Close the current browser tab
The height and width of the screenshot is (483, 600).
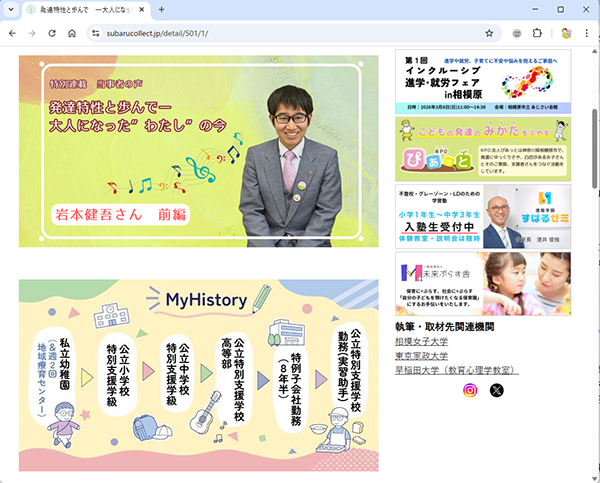pyautogui.click(x=142, y=10)
